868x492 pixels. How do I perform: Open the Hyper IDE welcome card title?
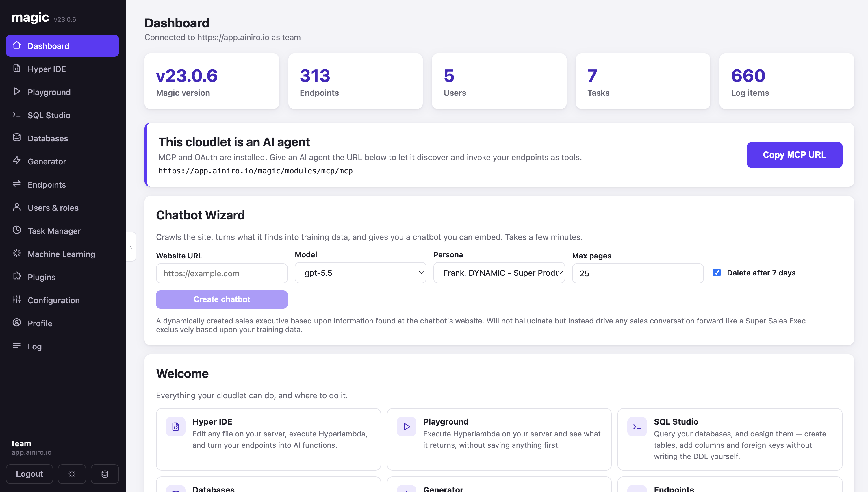pyautogui.click(x=212, y=422)
